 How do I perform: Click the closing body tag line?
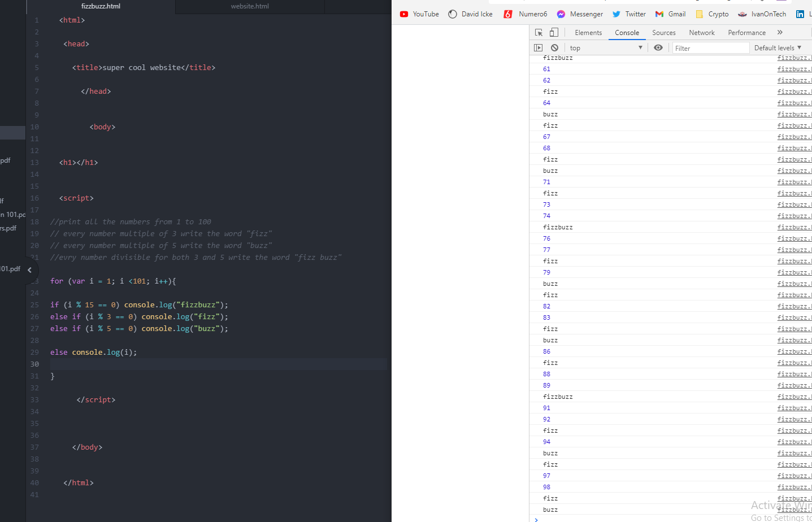pyautogui.click(x=87, y=447)
